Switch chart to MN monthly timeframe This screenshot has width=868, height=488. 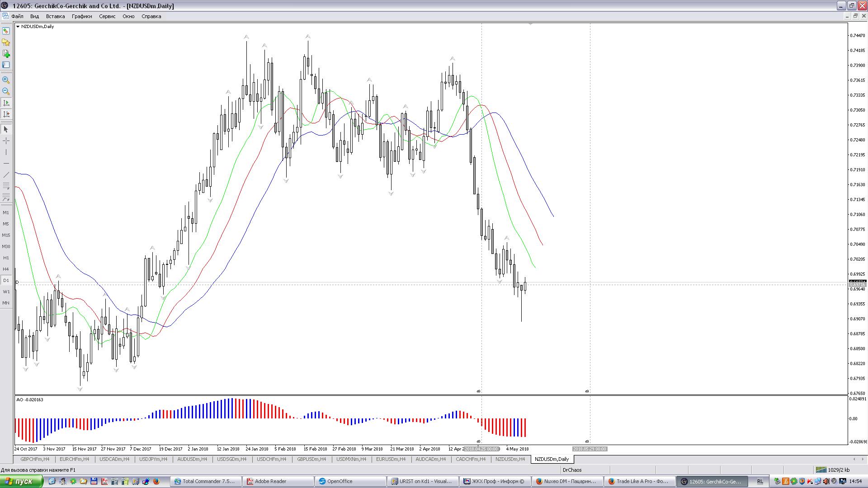6,303
